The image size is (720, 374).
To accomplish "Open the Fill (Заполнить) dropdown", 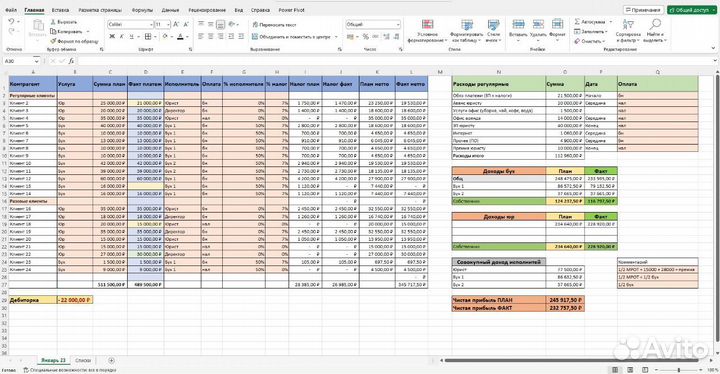I will point(591,32).
